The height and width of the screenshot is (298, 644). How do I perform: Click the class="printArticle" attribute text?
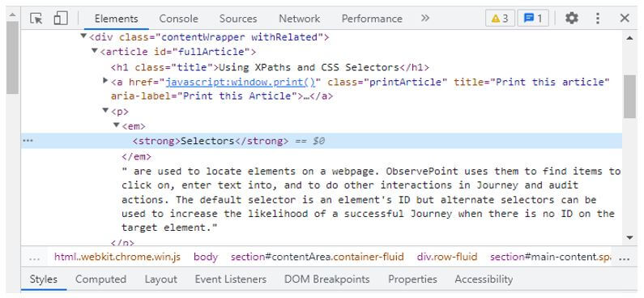(x=387, y=82)
